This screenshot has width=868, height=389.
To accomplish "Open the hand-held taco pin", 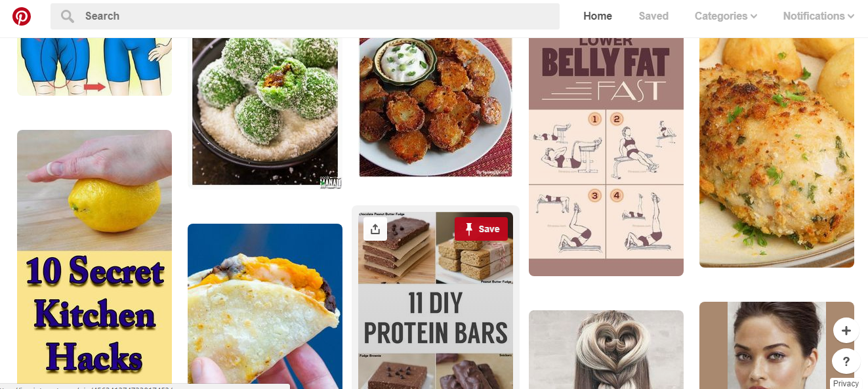I will [265, 306].
